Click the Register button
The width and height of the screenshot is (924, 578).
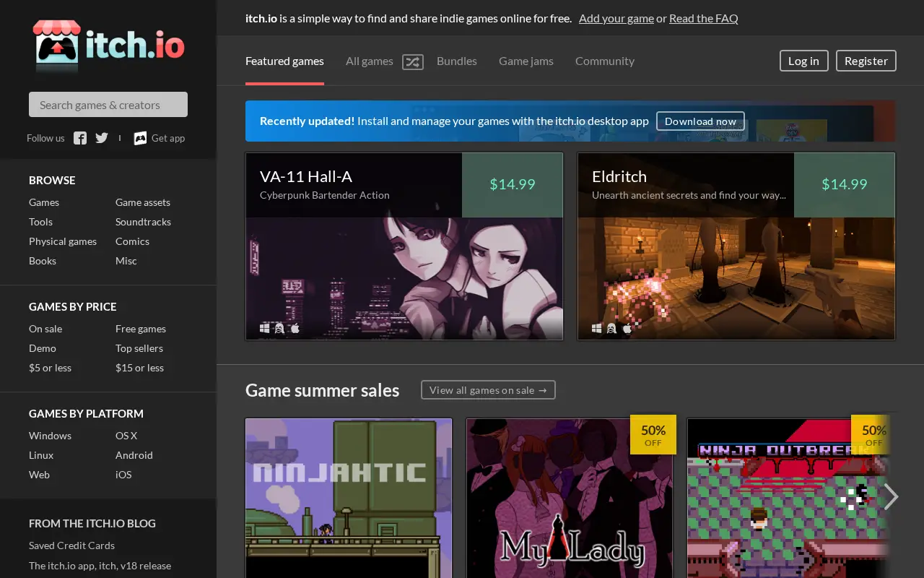(866, 61)
